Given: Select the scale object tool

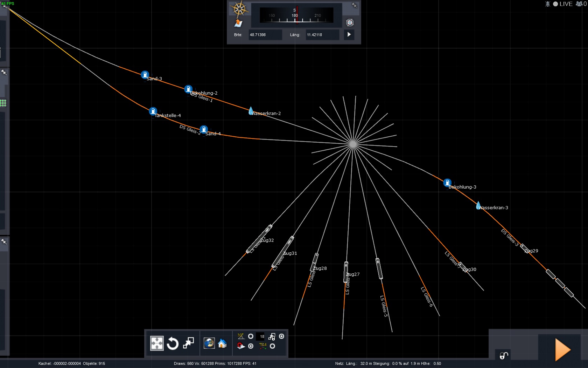Looking at the screenshot, I should coord(188,343).
